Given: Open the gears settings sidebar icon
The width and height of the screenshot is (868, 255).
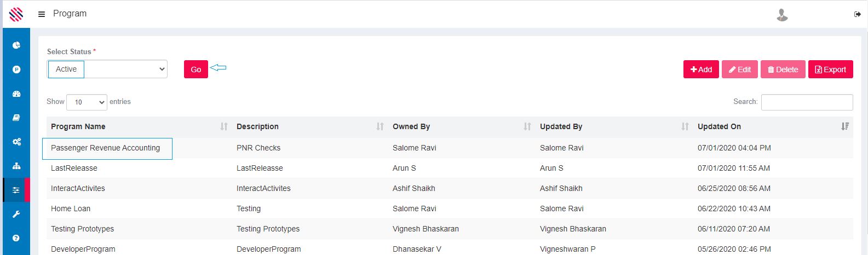Looking at the screenshot, I should (16, 142).
